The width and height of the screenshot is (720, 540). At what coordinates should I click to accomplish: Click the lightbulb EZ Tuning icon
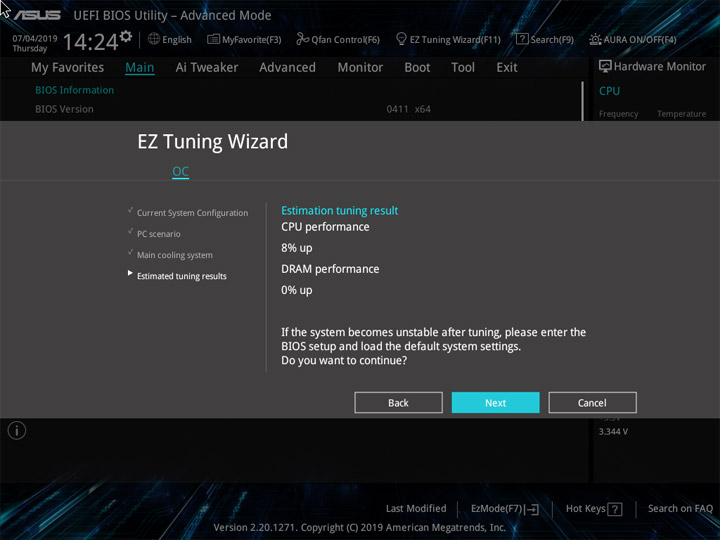(x=401, y=39)
